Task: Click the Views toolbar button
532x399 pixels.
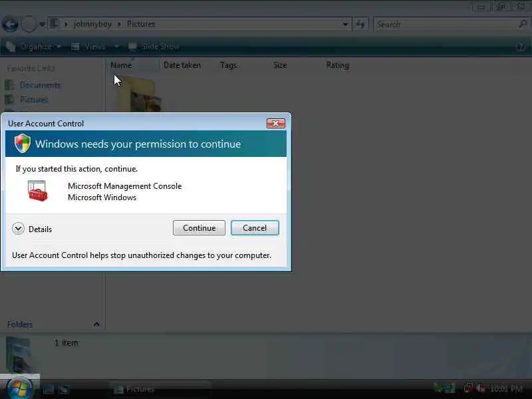Action: (x=89, y=47)
